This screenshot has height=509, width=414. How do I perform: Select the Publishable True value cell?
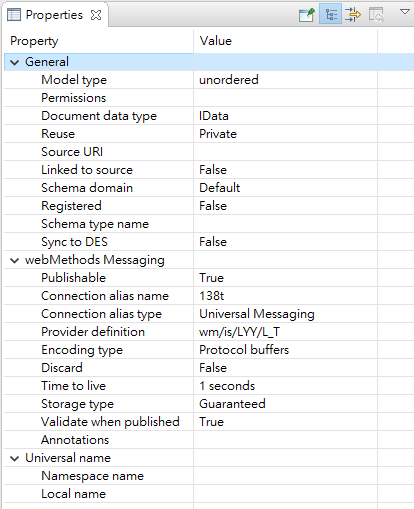[x=285, y=278]
